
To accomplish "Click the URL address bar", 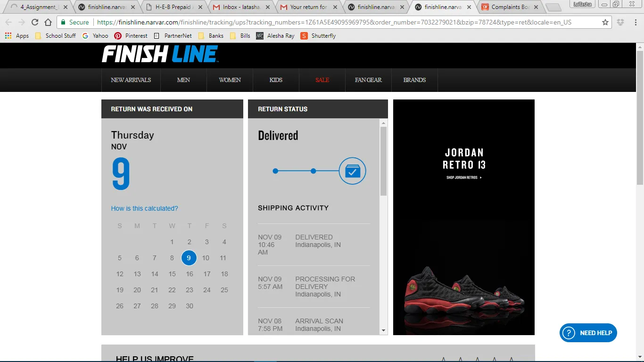I will pos(330,22).
